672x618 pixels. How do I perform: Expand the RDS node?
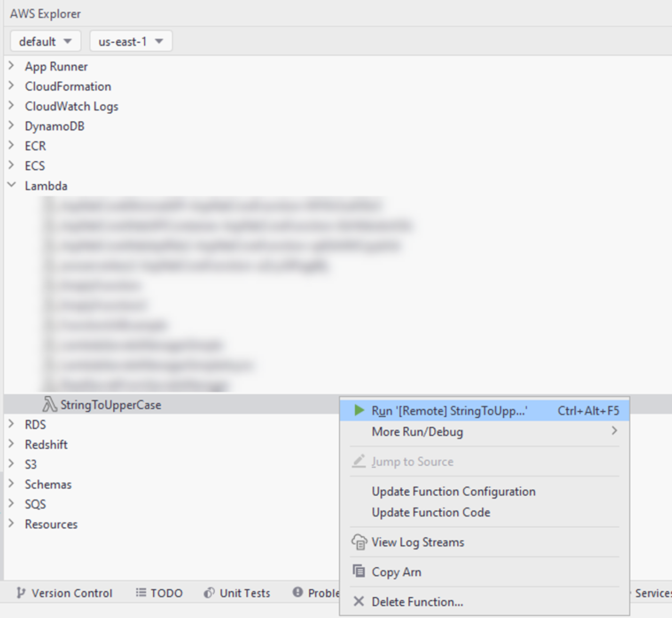[x=12, y=424]
